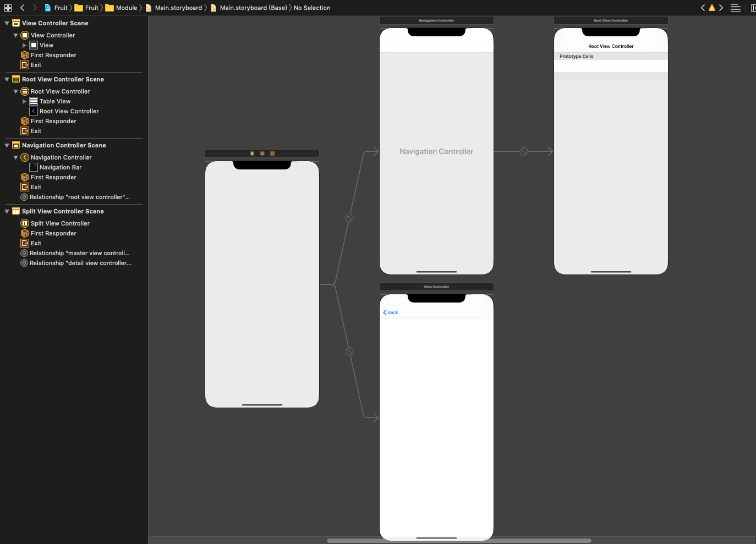
Task: Click the Table View icon in outline
Action: pos(34,101)
